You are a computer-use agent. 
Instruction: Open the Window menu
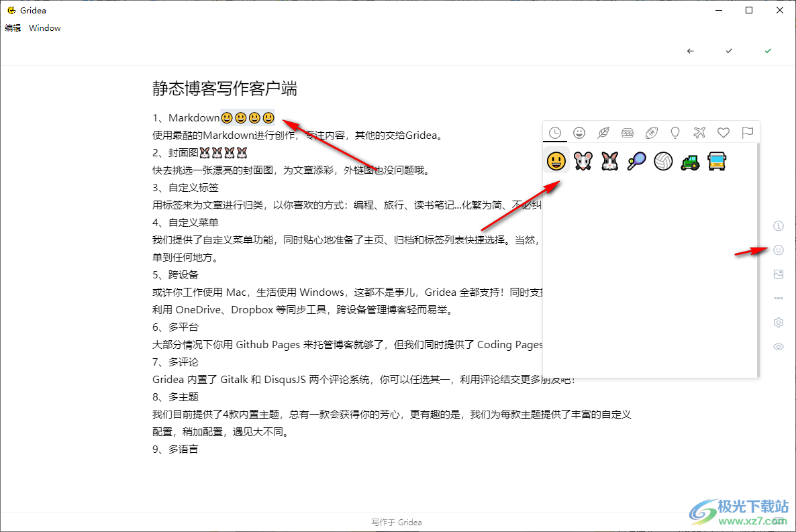(x=45, y=28)
